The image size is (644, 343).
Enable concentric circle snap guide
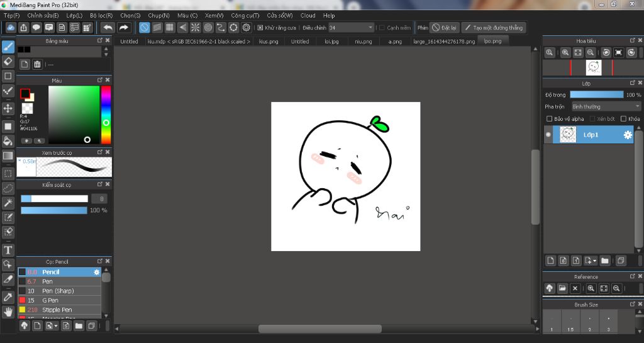[x=208, y=28]
